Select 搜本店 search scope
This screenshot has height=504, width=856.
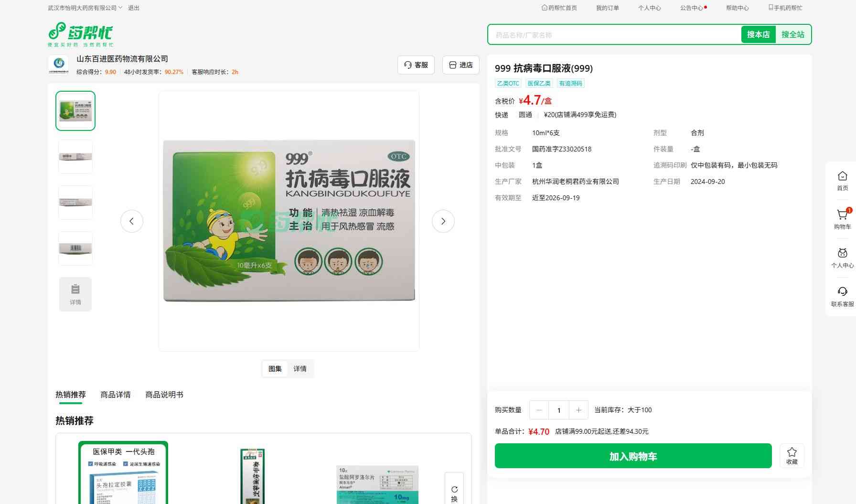758,34
